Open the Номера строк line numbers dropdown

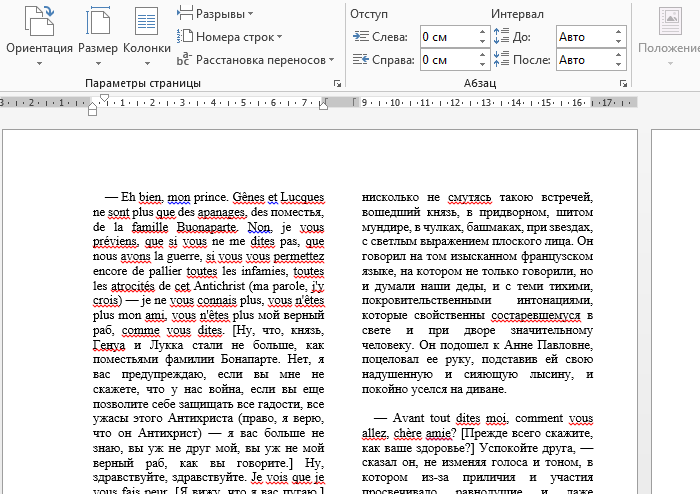(229, 37)
